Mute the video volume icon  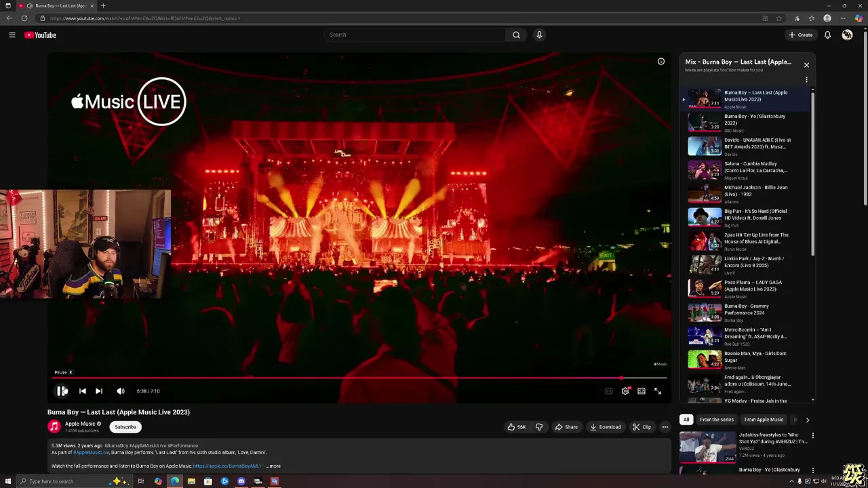pos(121,391)
